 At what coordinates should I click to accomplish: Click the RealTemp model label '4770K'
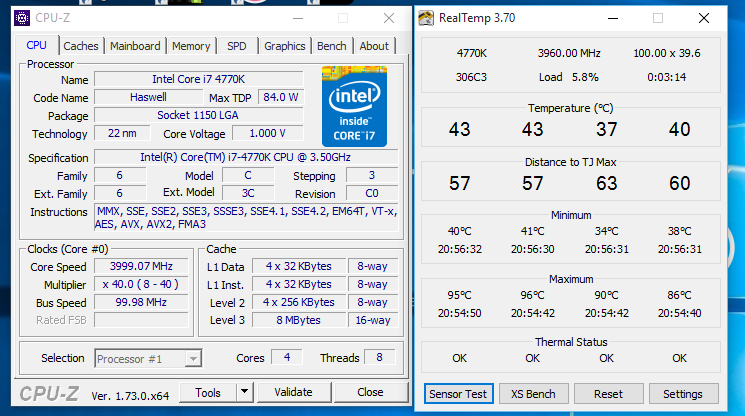pos(471,53)
